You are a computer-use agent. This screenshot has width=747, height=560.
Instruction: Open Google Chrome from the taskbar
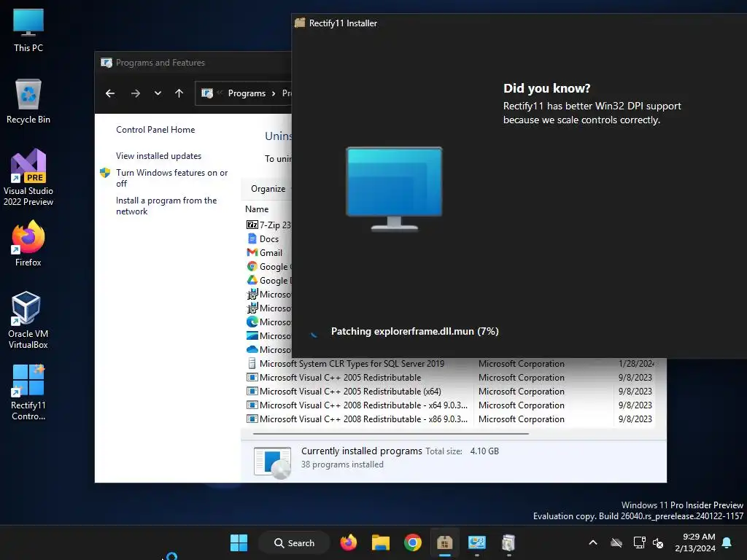point(413,542)
